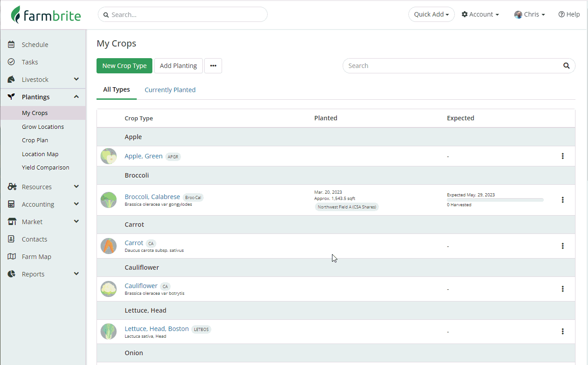The height and width of the screenshot is (365, 588).
Task: Click the Lettuce crop thumbnail
Action: pos(109,331)
